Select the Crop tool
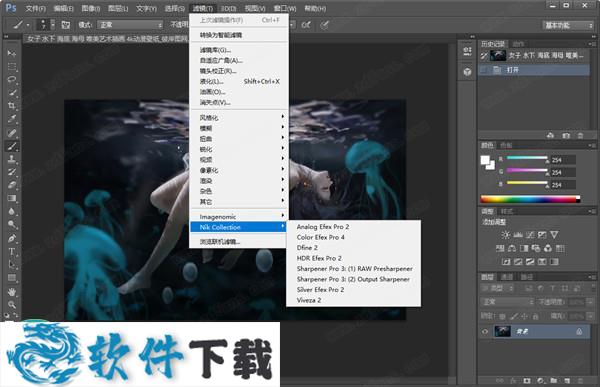 coord(11,106)
